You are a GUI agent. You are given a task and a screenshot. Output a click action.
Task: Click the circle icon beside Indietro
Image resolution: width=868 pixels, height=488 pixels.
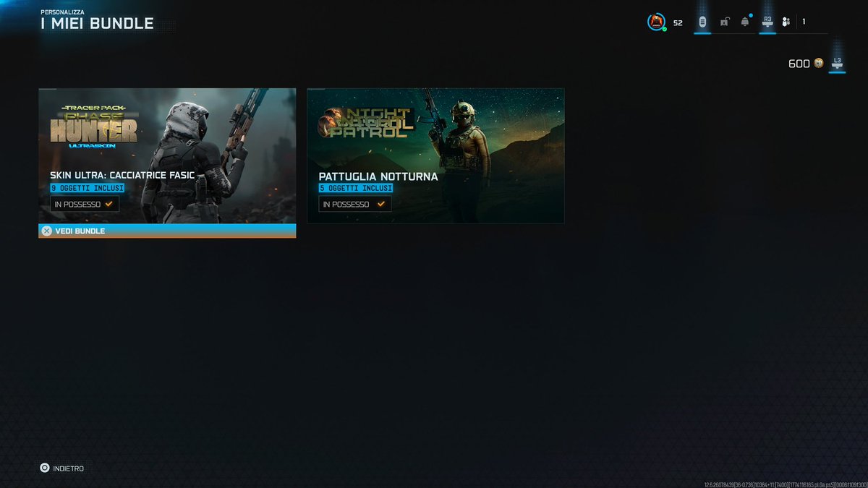(x=45, y=468)
